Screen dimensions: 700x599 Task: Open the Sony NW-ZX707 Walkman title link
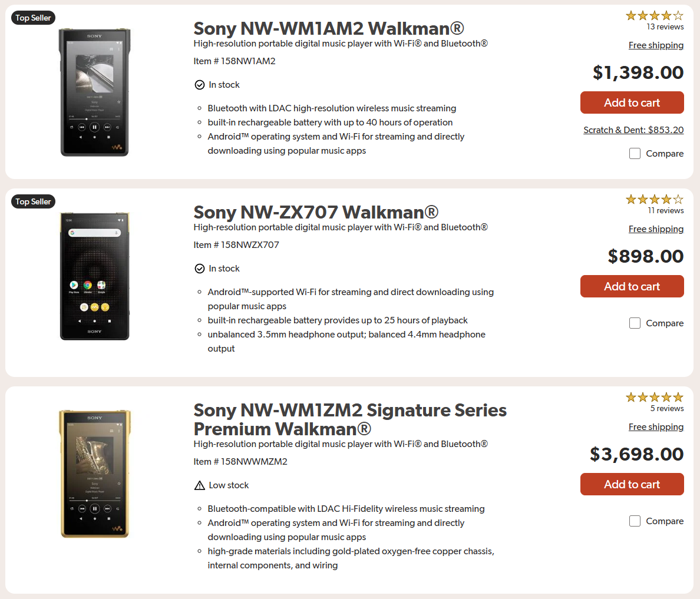point(316,212)
